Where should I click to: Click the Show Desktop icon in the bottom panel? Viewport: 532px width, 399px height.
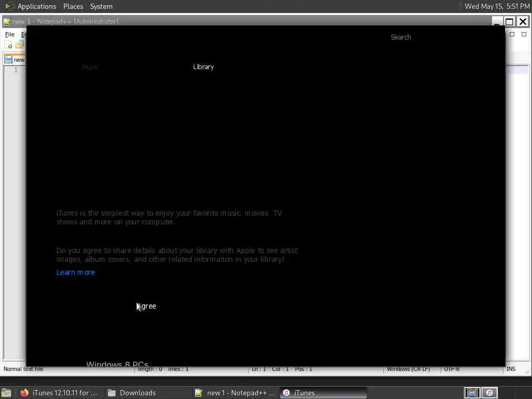point(6,393)
